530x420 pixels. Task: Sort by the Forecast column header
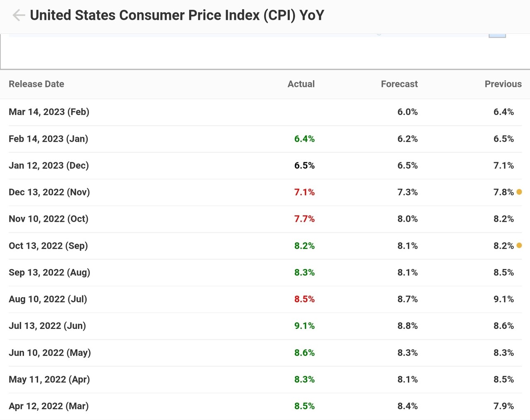click(399, 84)
